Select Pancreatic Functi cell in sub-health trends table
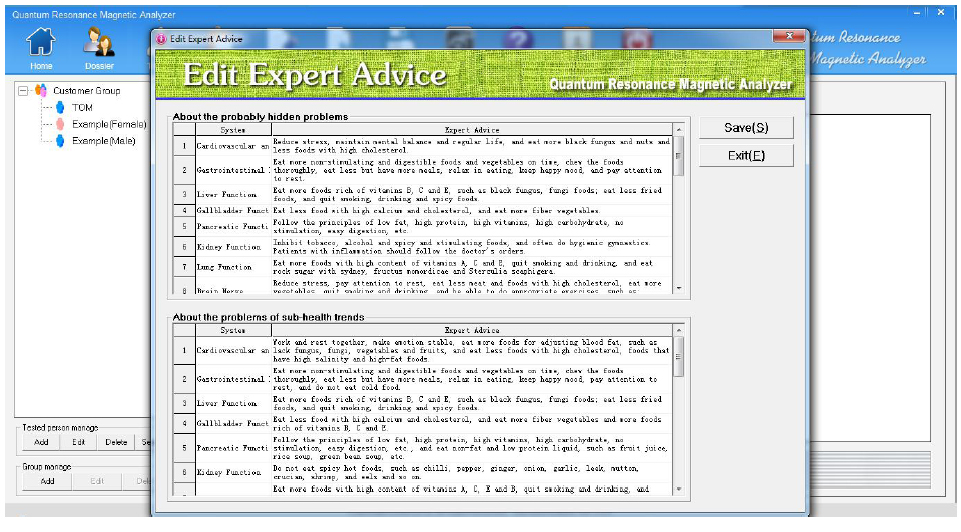961x532 pixels. pos(233,449)
